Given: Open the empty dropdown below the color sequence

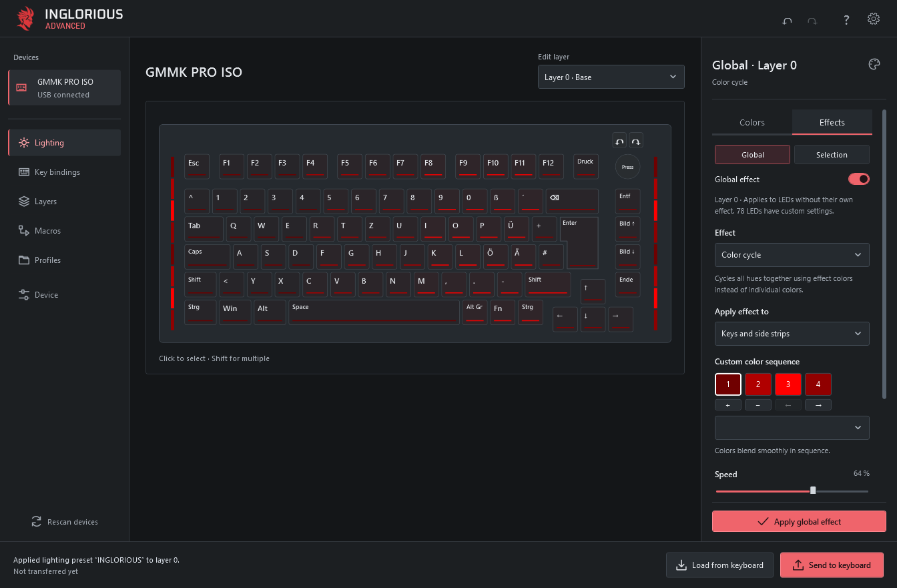Looking at the screenshot, I should tap(792, 428).
